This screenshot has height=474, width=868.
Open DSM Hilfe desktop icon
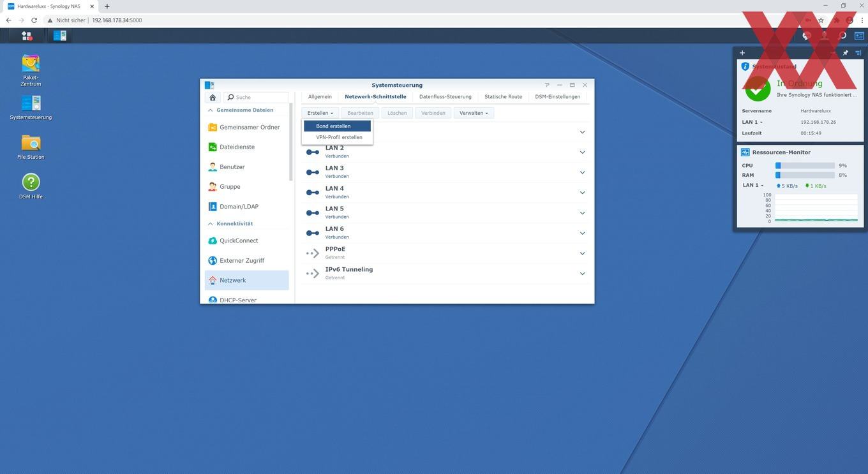[31, 187]
